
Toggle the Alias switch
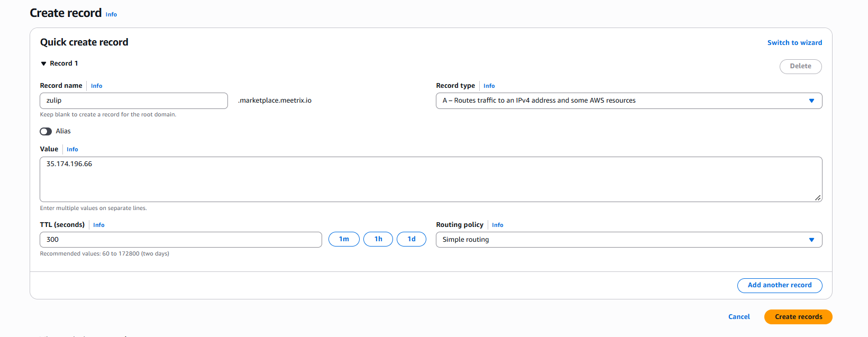(46, 131)
